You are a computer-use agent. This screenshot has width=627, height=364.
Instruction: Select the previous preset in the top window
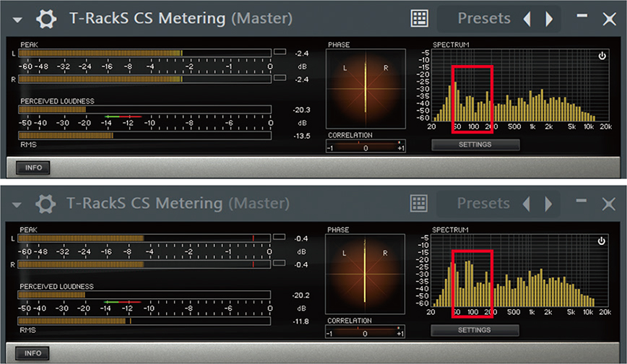(527, 19)
